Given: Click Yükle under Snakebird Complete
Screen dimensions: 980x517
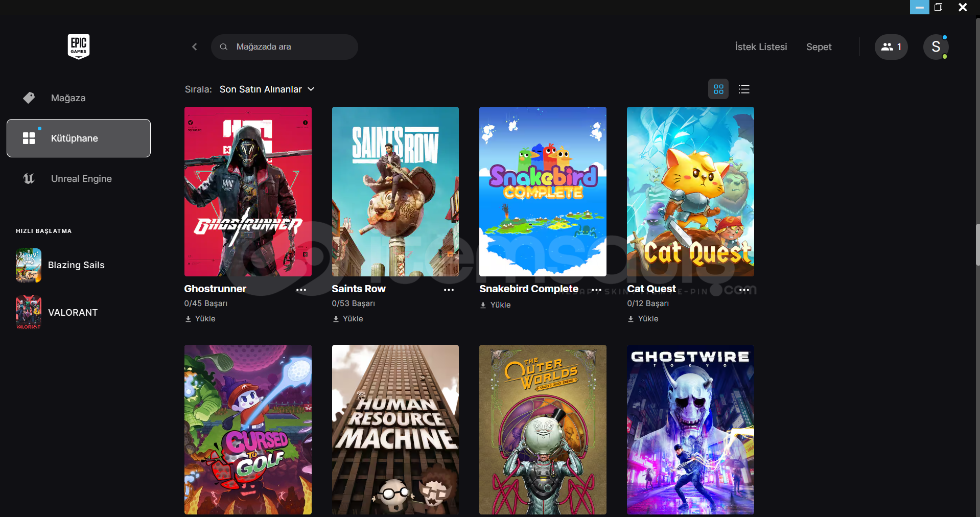Looking at the screenshot, I should 495,305.
